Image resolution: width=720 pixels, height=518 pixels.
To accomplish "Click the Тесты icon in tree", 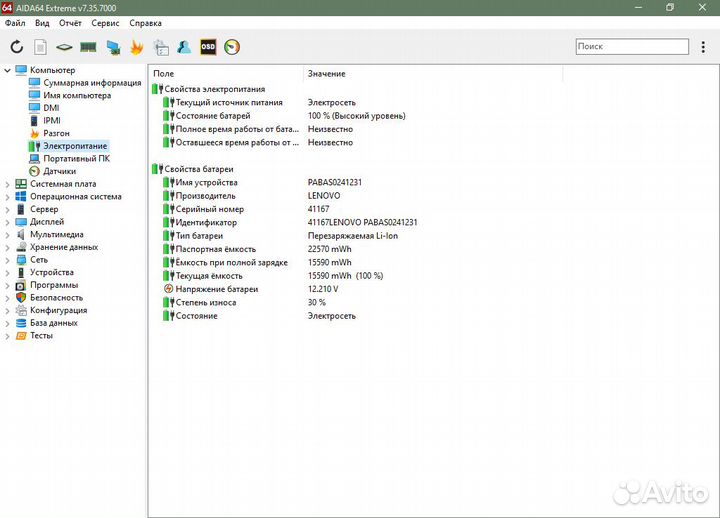I will (x=21, y=336).
